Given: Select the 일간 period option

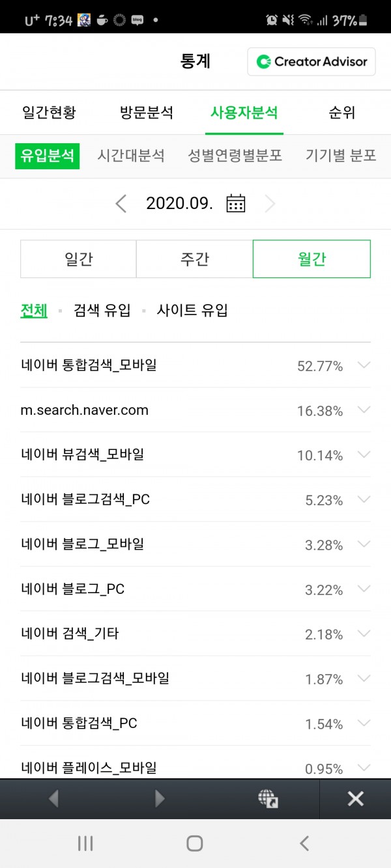Looking at the screenshot, I should tap(78, 259).
